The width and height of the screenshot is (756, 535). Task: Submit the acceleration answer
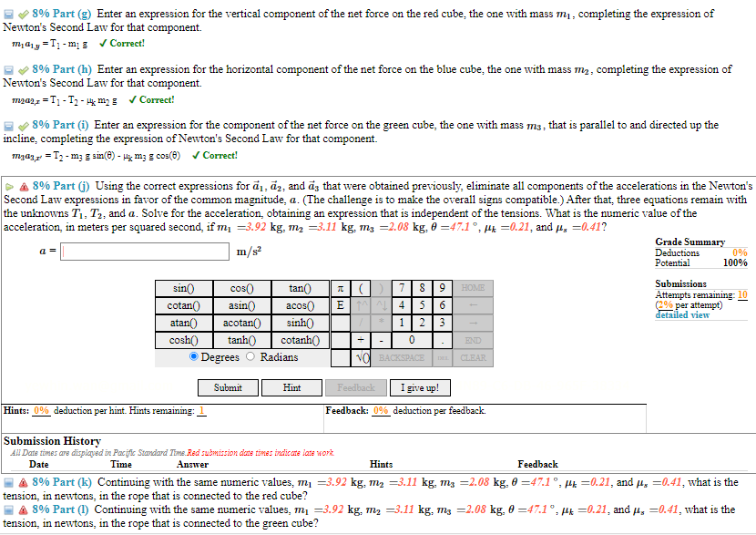[228, 387]
